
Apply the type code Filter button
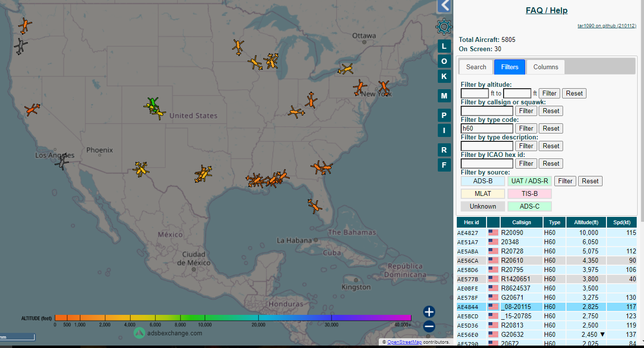pos(526,129)
